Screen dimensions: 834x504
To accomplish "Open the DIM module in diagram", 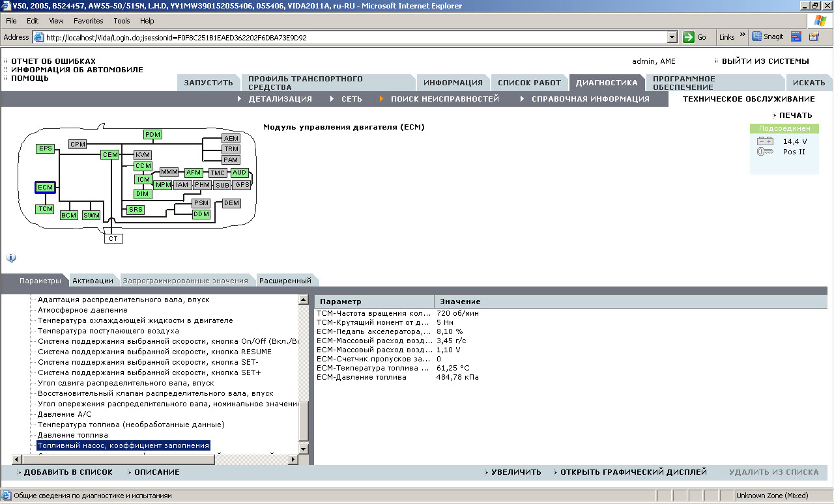I will click(x=143, y=194).
